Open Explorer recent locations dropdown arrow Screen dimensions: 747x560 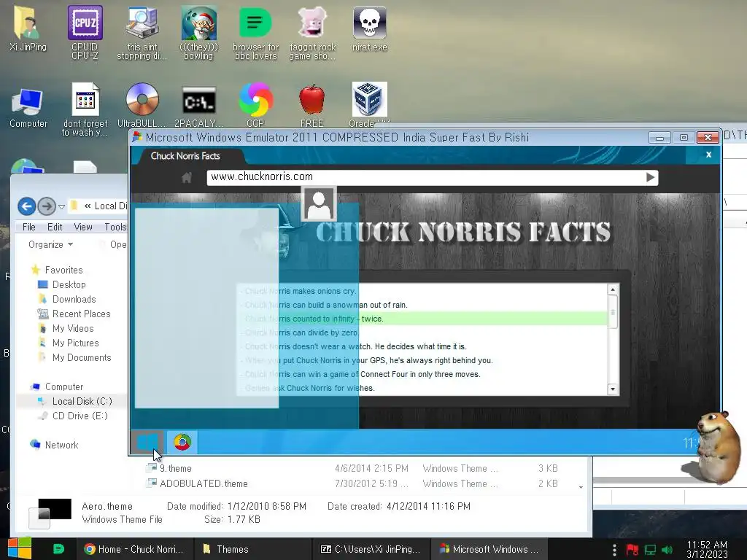tap(61, 206)
